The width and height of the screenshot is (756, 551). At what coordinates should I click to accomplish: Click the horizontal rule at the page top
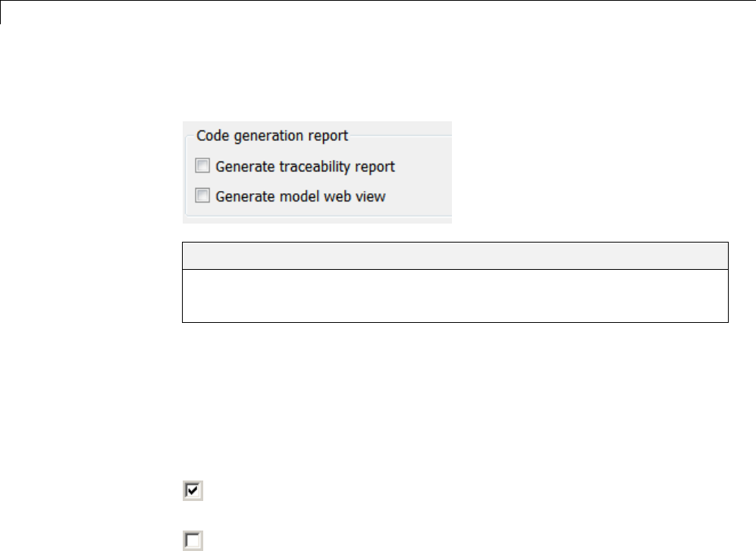click(x=379, y=1)
